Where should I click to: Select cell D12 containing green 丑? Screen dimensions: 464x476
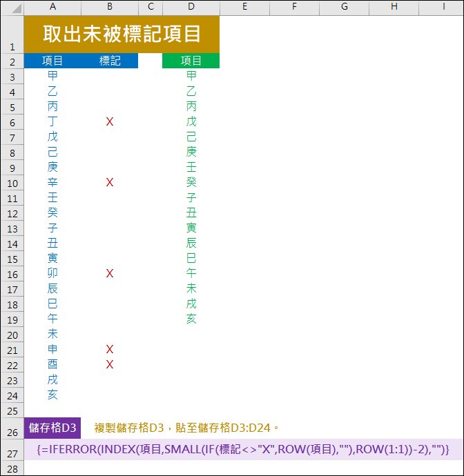191,212
